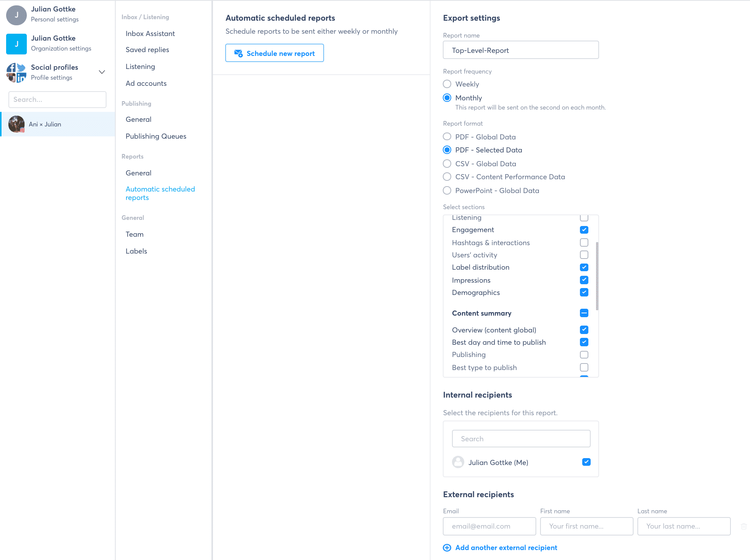Click the social profiles network icons cluster

tap(16, 72)
